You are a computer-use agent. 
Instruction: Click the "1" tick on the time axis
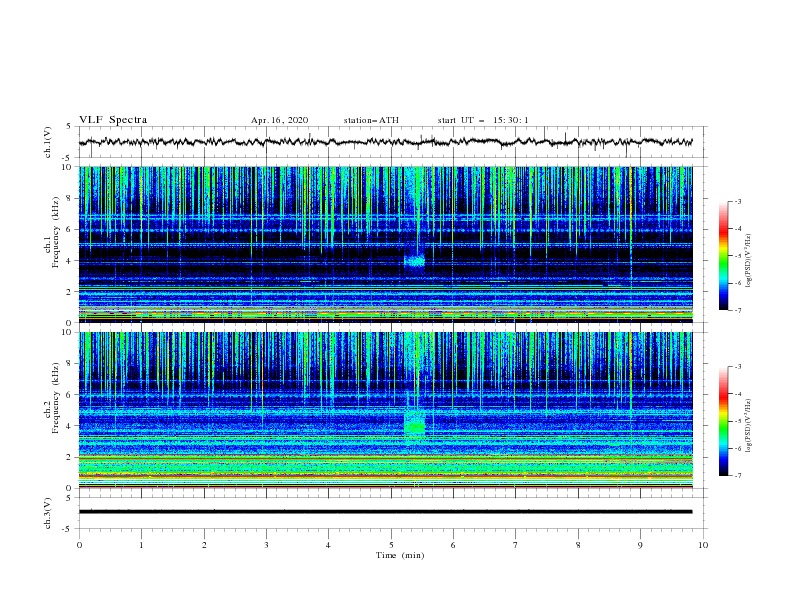141,545
